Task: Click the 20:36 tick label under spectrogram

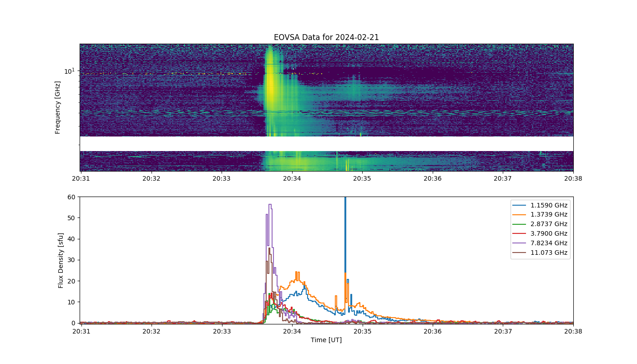Action: (432, 179)
